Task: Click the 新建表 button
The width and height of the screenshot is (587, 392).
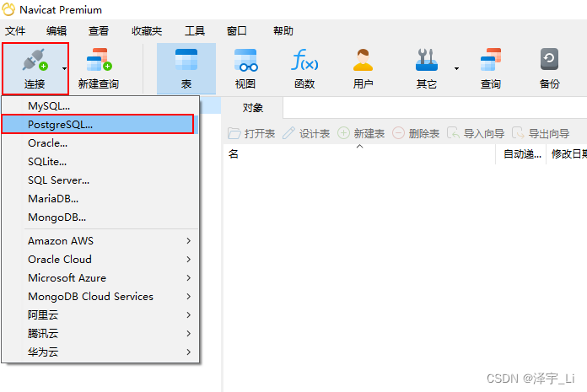Action: pos(361,133)
